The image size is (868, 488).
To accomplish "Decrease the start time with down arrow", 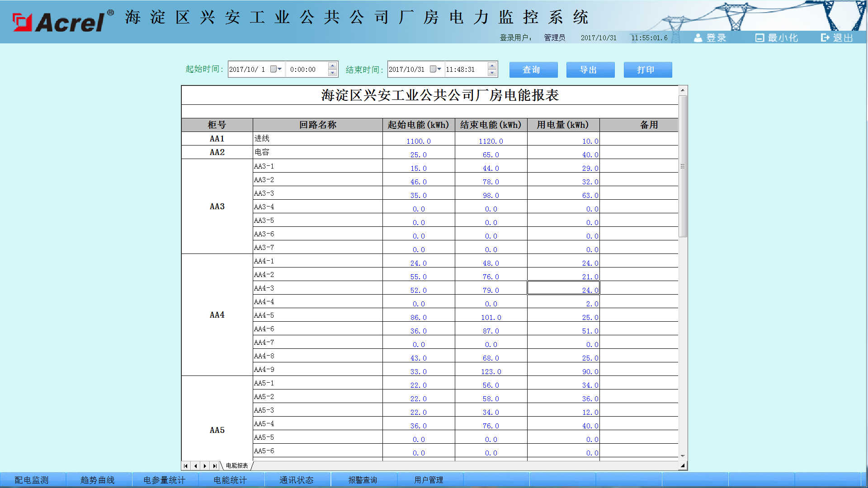I will pos(332,73).
